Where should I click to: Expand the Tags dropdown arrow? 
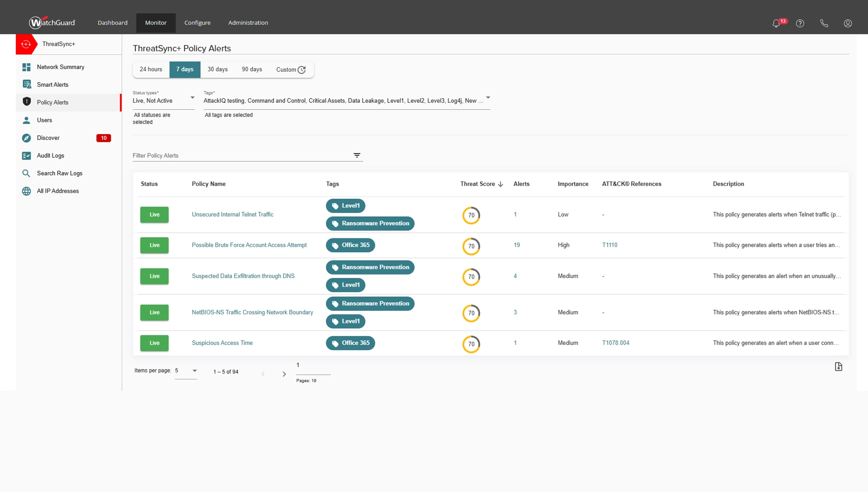pyautogui.click(x=488, y=98)
